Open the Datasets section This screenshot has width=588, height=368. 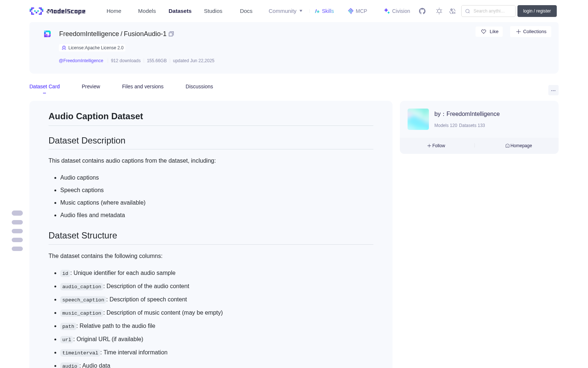(180, 11)
